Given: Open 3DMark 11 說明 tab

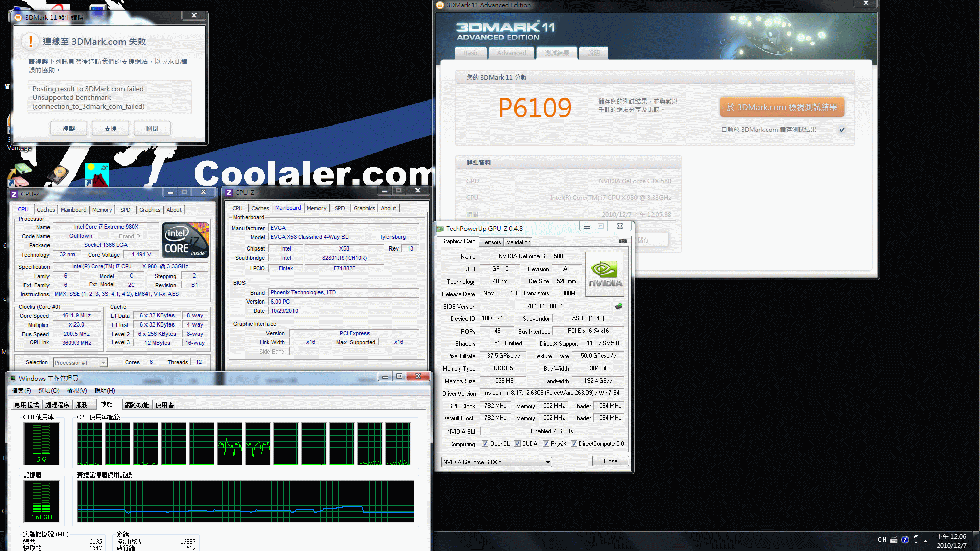Looking at the screenshot, I should [x=594, y=53].
